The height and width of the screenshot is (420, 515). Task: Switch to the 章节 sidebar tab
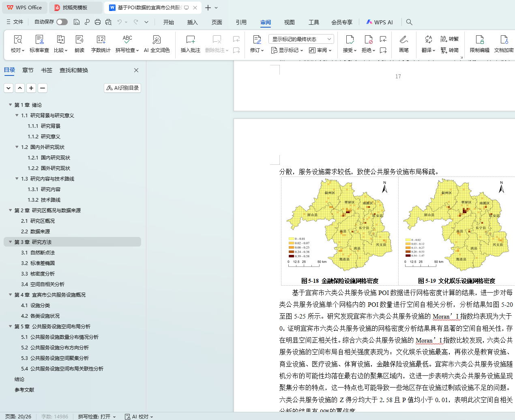coord(28,70)
